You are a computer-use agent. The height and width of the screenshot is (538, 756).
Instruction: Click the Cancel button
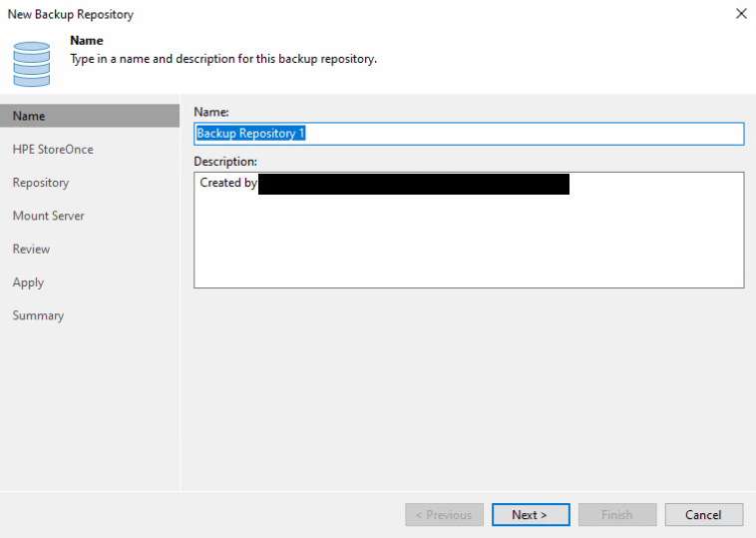(703, 515)
